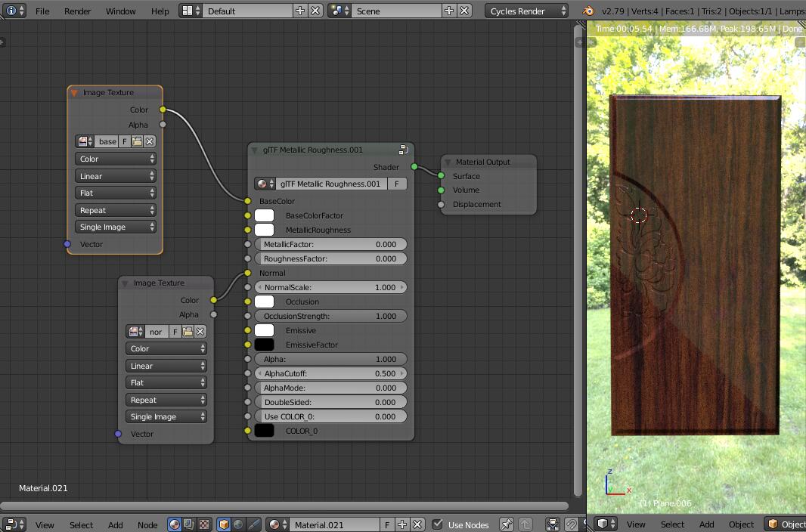Open the Window menu
Screen dimensions: 806x532
tap(121, 11)
